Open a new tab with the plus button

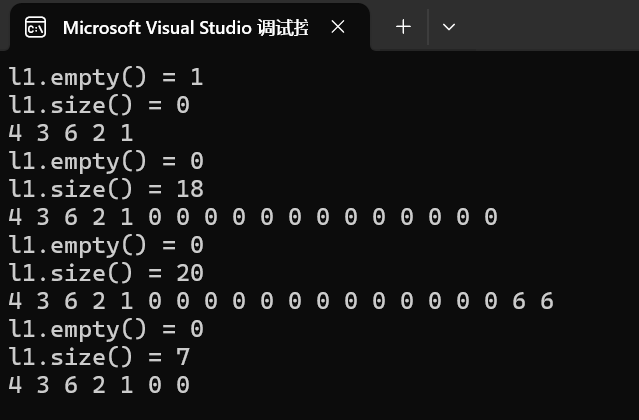click(403, 27)
